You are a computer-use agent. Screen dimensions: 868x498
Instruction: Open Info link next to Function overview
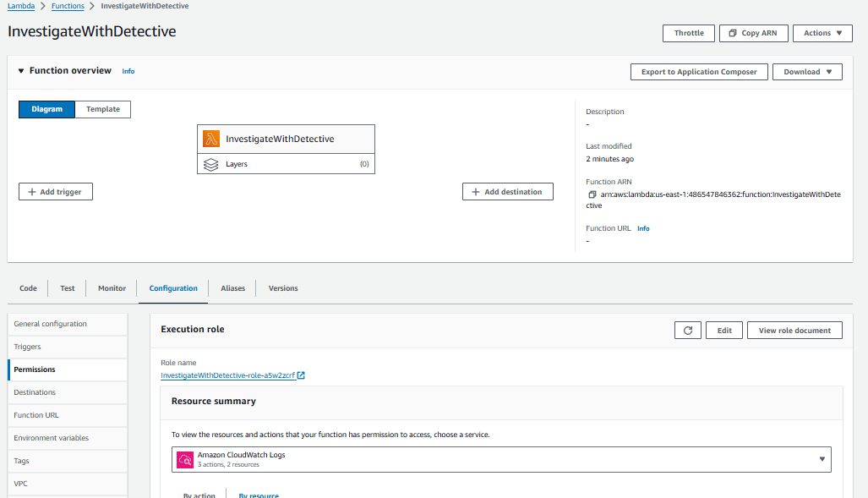point(128,72)
